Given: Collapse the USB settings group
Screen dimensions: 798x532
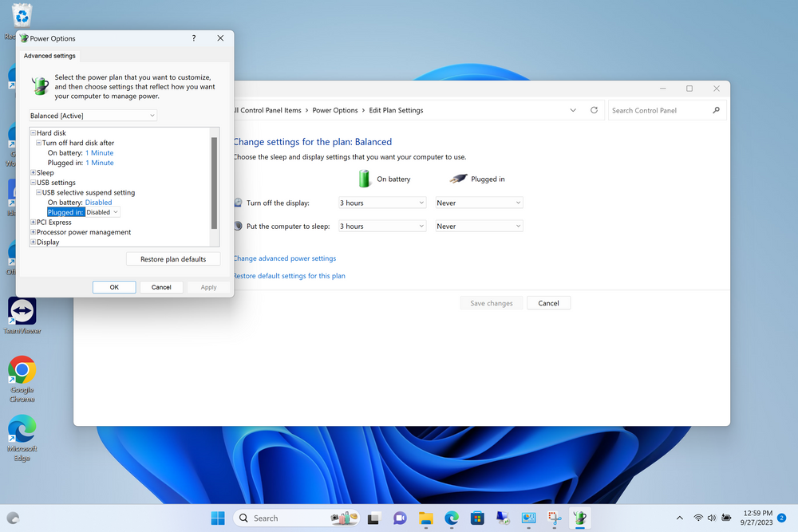Looking at the screenshot, I should (33, 182).
